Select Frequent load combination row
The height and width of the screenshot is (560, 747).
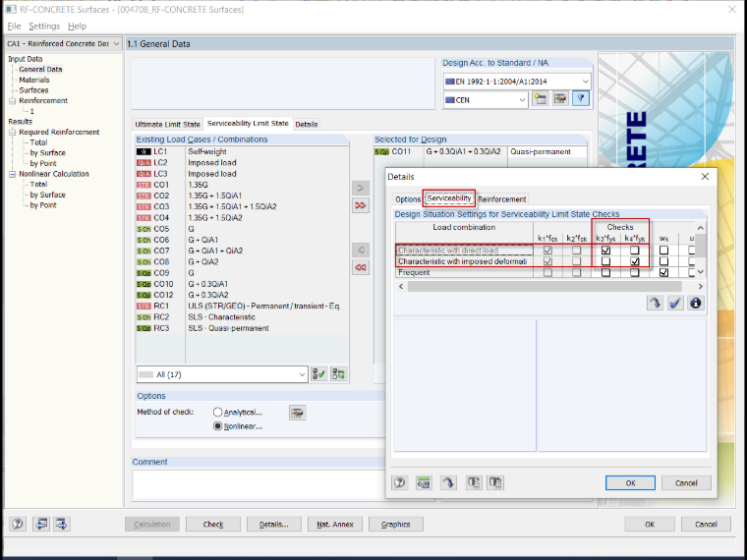[464, 272]
